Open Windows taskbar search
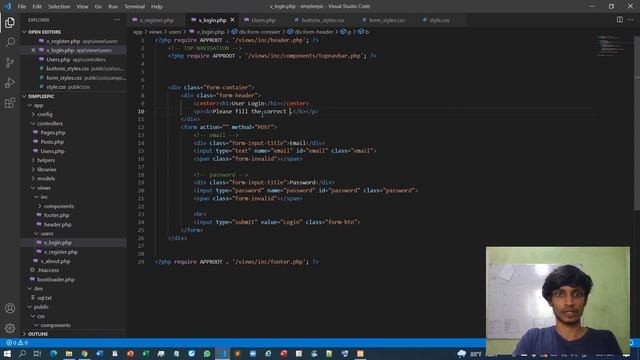640x360 pixels. point(22,353)
